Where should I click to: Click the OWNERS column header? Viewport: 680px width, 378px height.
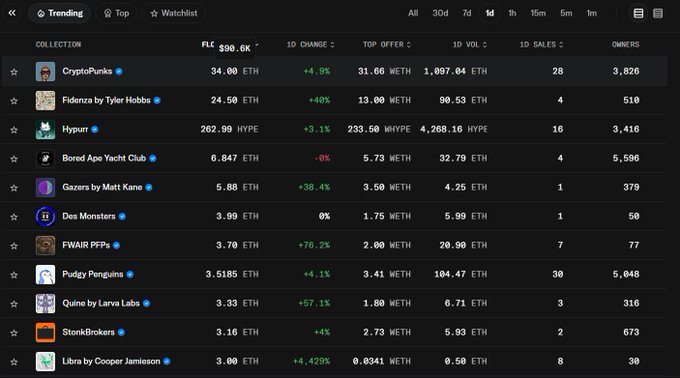(x=625, y=45)
